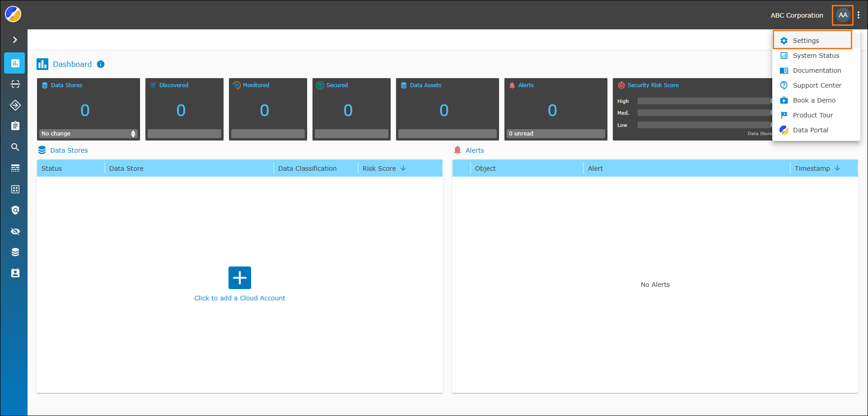The height and width of the screenshot is (416, 868).
Task: Expand the left sidebar with the chevron
Action: 15,40
